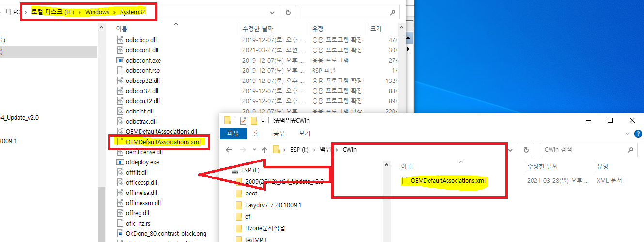Viewport: 644px width, 242px height.
Task: Go forward in CWin window
Action: 244,150
